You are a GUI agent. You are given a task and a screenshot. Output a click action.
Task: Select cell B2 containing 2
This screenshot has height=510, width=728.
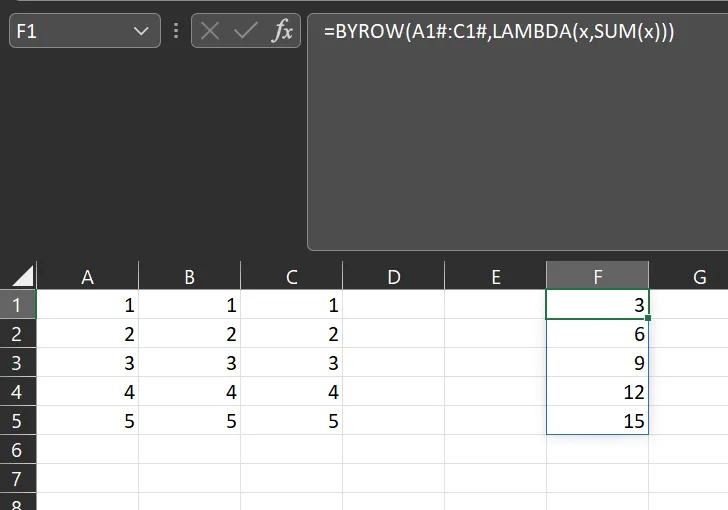click(x=189, y=333)
